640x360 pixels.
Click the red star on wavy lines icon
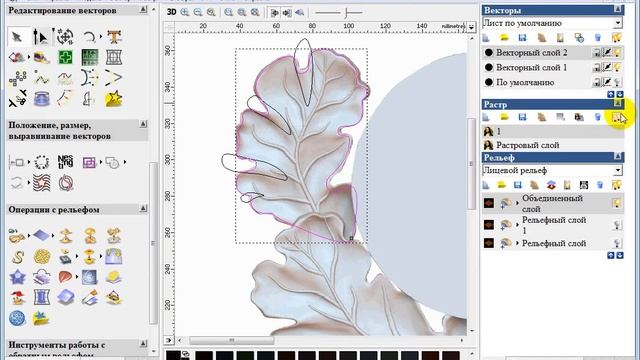[42, 183]
